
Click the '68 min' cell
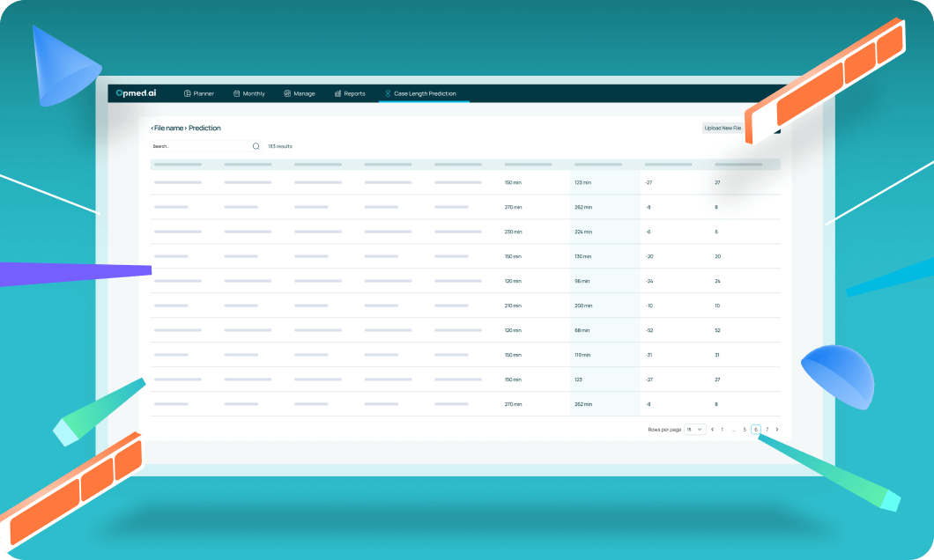click(582, 330)
